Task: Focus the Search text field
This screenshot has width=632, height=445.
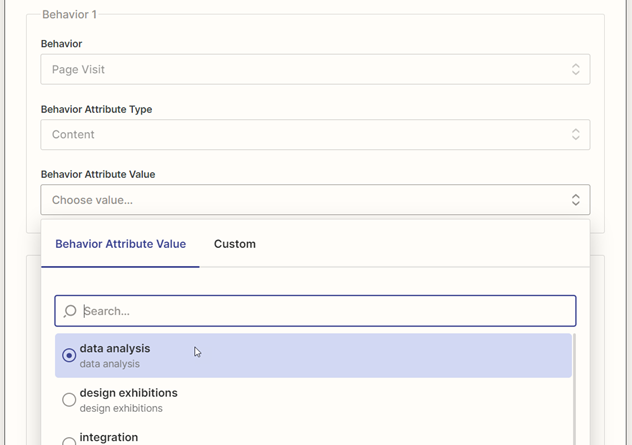Action: pyautogui.click(x=320, y=311)
